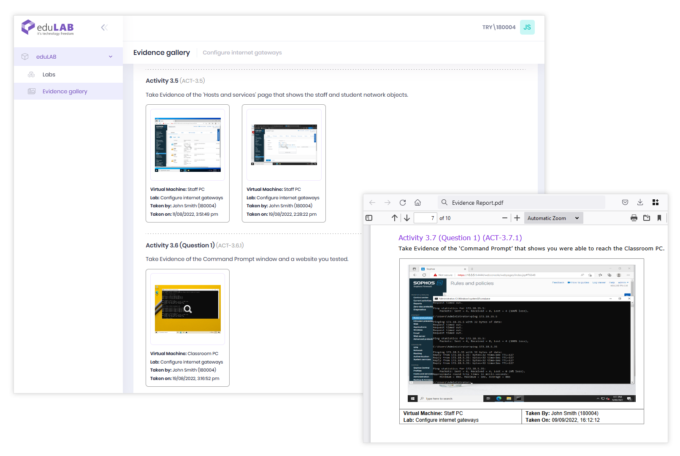680x456 pixels.
Task: Go to browser home page
Action: tap(418, 202)
